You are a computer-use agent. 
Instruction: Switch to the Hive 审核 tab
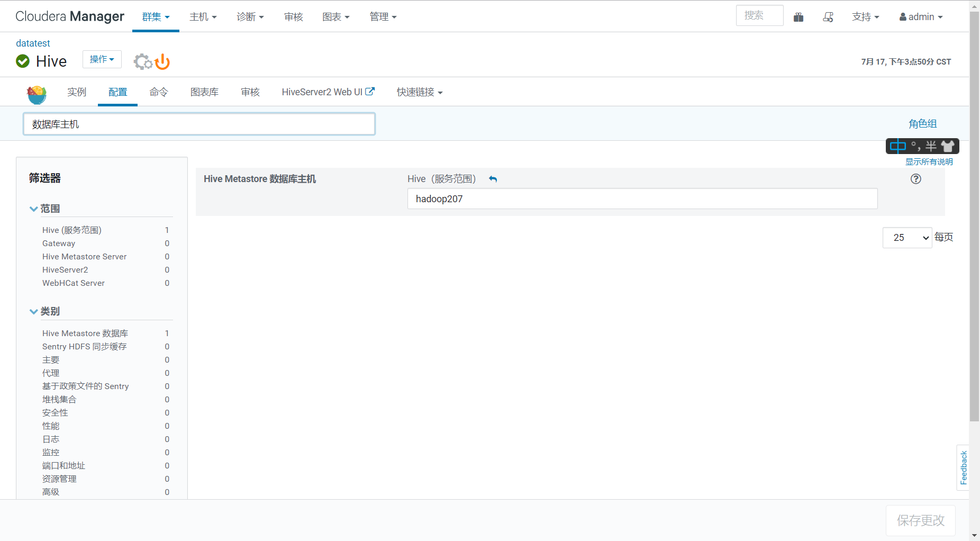tap(250, 92)
